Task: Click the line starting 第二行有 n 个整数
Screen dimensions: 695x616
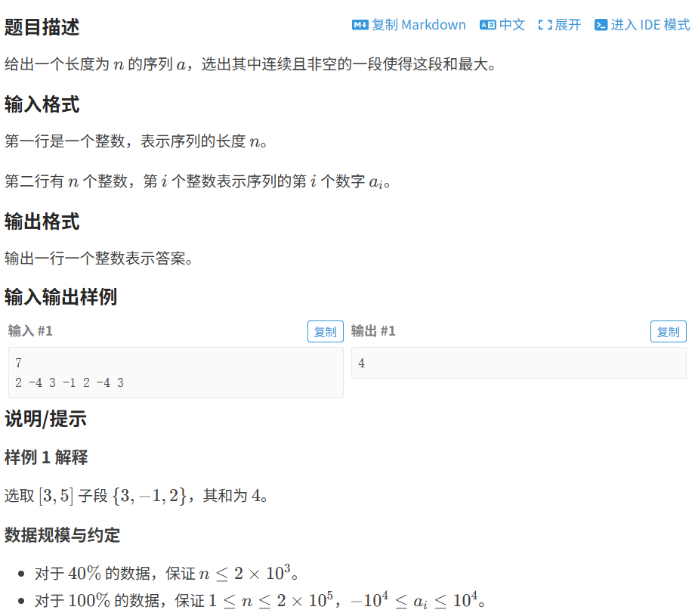Action: (198, 181)
